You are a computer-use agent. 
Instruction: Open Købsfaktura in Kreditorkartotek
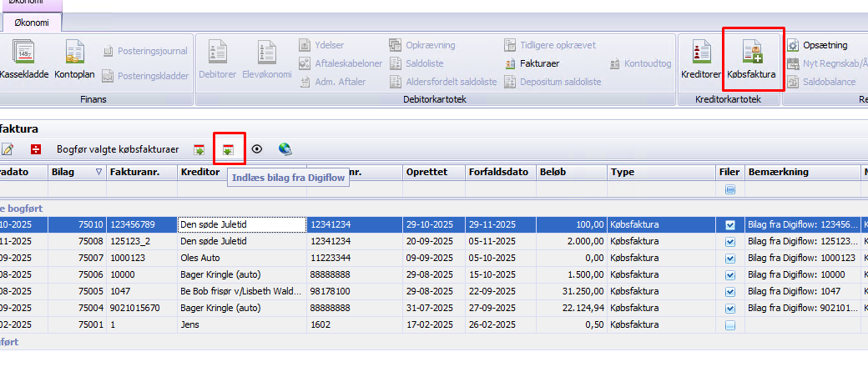pos(753,60)
